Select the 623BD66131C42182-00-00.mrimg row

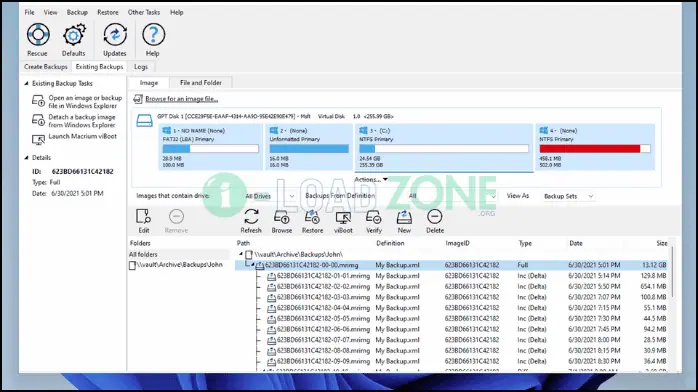click(452, 265)
